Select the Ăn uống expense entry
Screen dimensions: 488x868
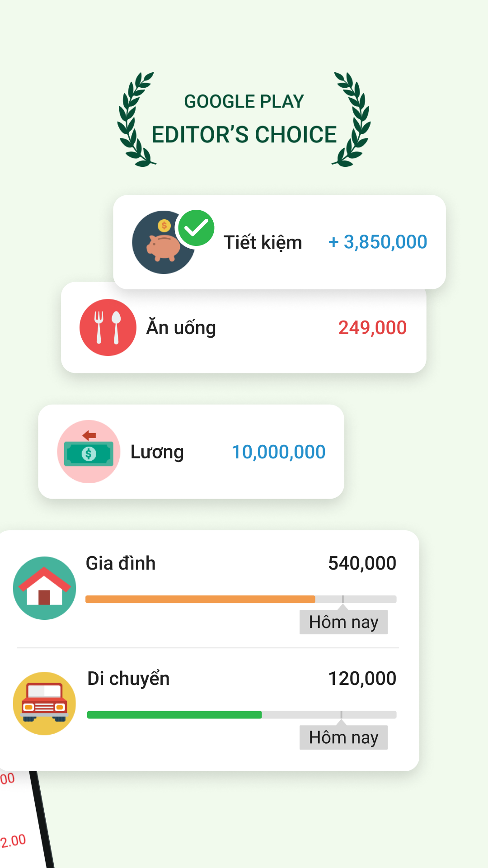[x=244, y=327]
